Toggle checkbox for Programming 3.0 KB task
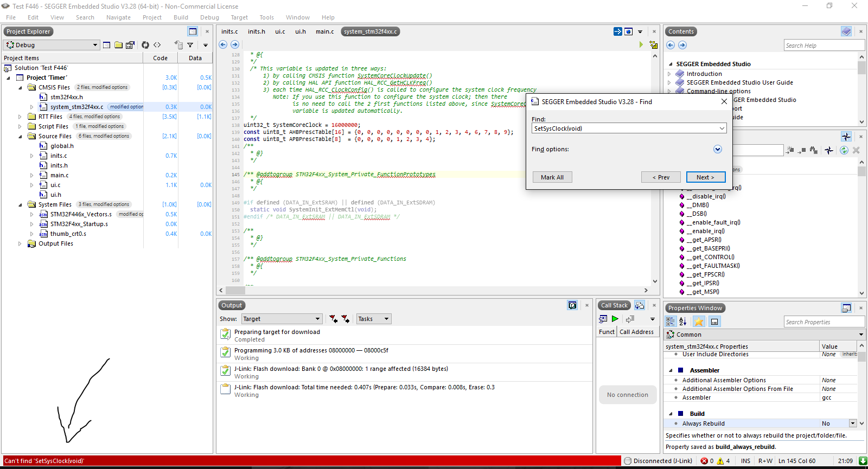Image resolution: width=868 pixels, height=469 pixels. 225,352
